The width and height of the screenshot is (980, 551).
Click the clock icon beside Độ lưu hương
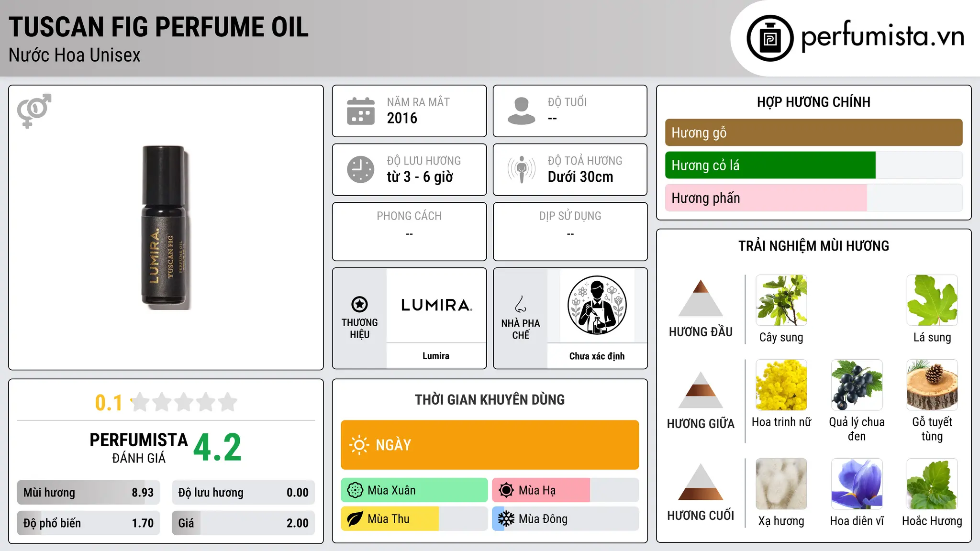click(x=361, y=169)
